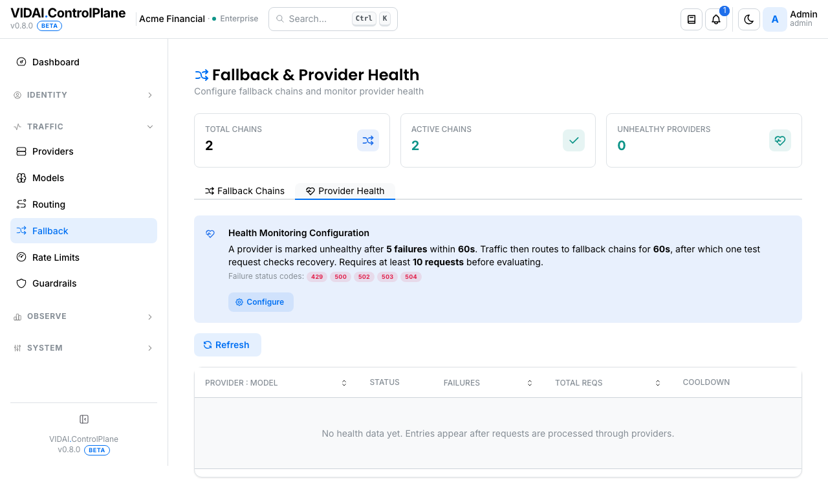Click the 502 failure status code
This screenshot has height=504, width=828.
click(x=364, y=277)
